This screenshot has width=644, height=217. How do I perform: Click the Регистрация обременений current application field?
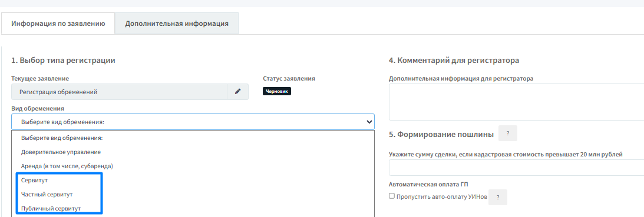[119, 92]
